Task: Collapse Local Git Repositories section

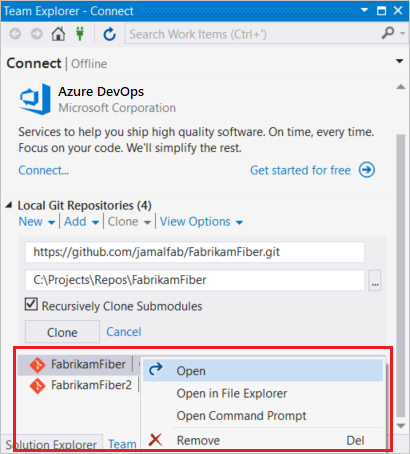Action: pyautogui.click(x=9, y=205)
